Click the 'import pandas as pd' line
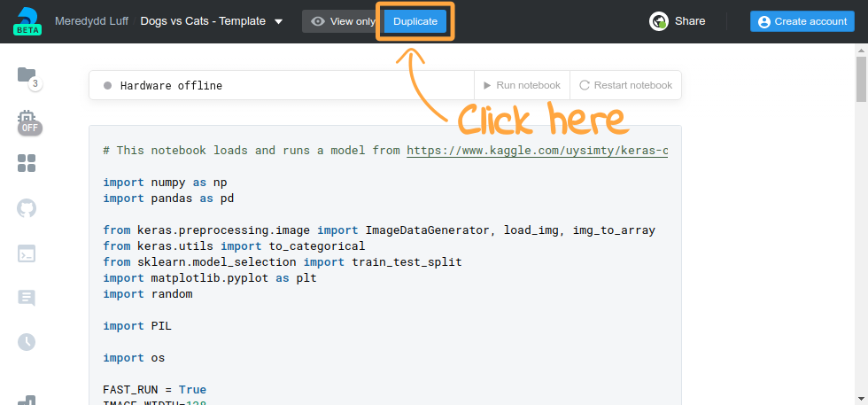Image resolution: width=868 pixels, height=405 pixels. (168, 199)
